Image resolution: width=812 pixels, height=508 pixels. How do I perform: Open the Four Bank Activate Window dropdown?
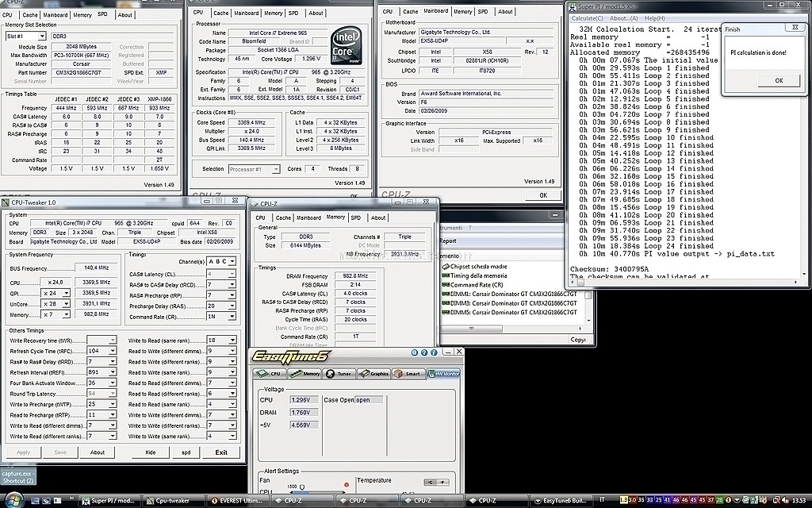coord(112,383)
